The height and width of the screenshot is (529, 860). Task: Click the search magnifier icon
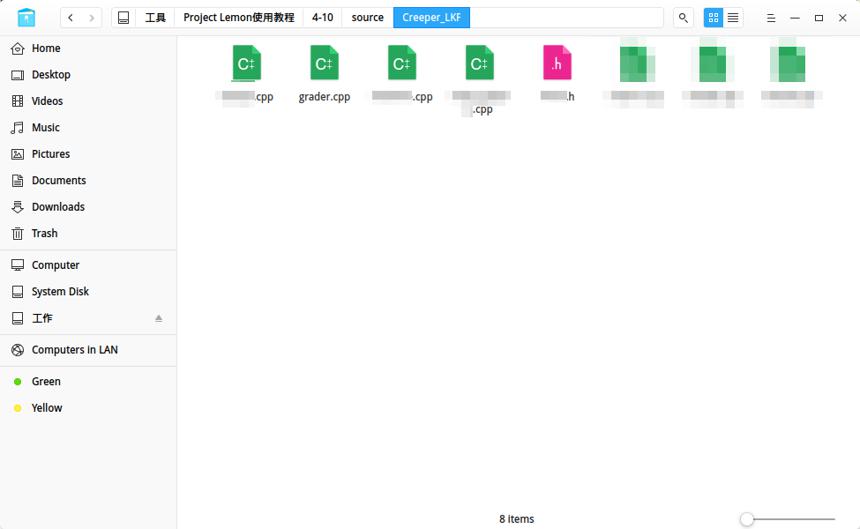683,18
